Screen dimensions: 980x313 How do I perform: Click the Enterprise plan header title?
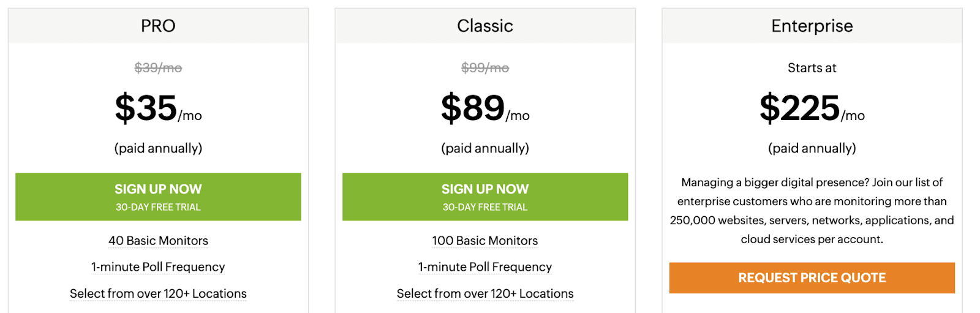click(812, 26)
